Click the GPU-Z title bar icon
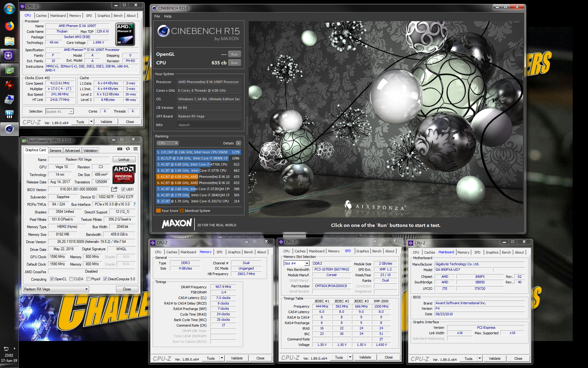 click(24, 141)
